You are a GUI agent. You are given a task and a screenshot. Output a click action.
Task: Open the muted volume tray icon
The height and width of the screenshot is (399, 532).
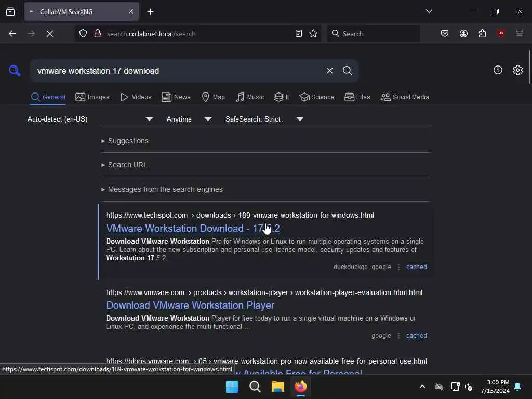point(469,387)
